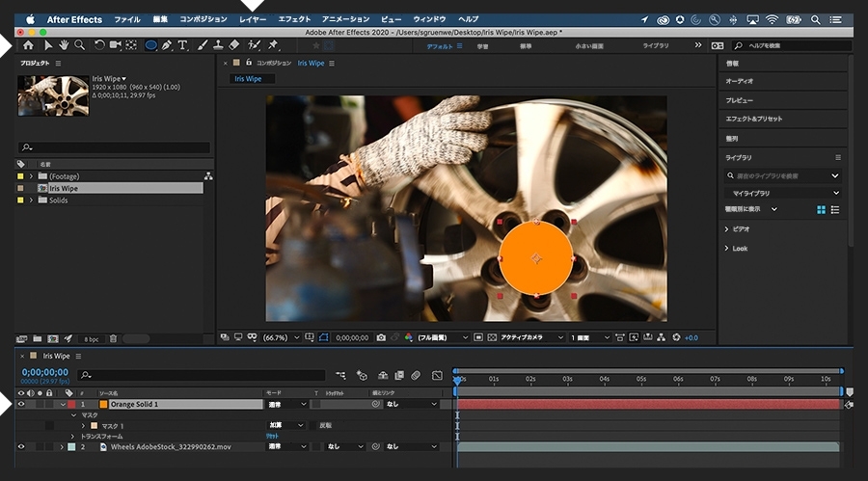Choose the Ellipse shape tool
This screenshot has height=481, width=868.
[150, 45]
